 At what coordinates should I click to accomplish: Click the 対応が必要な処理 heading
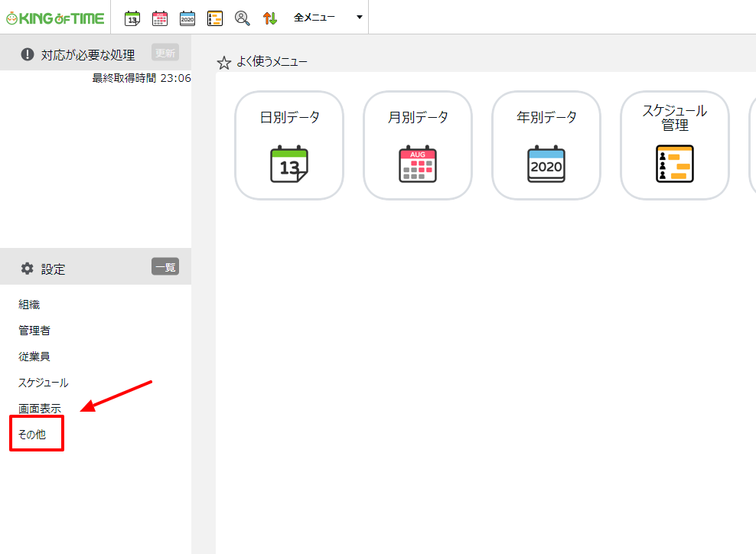click(x=88, y=55)
